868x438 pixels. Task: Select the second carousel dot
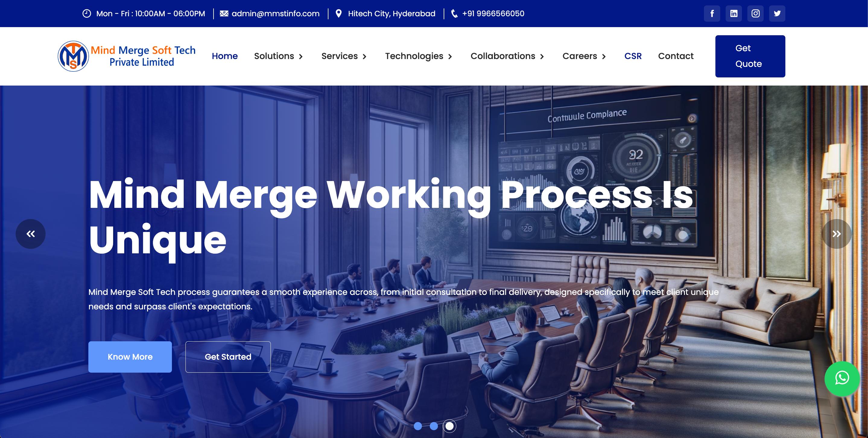click(434, 426)
